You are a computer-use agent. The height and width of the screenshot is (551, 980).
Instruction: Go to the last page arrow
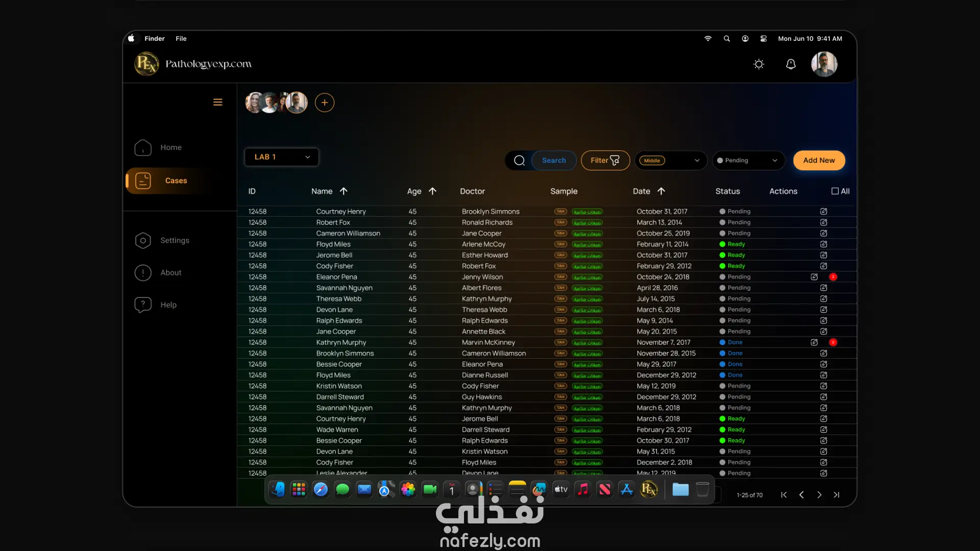click(x=837, y=495)
